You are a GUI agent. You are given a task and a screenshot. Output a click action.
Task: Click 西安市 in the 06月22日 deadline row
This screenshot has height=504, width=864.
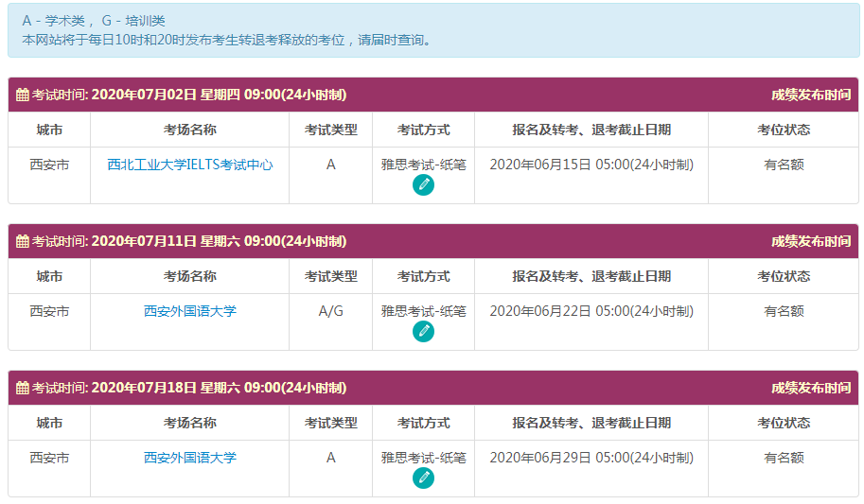(49, 311)
